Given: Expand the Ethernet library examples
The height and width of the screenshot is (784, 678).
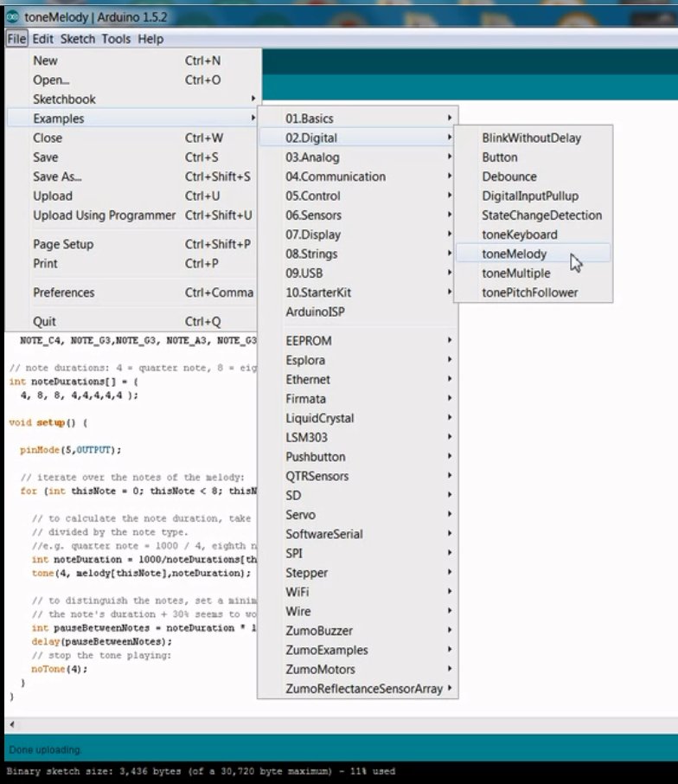Looking at the screenshot, I should tap(358, 380).
